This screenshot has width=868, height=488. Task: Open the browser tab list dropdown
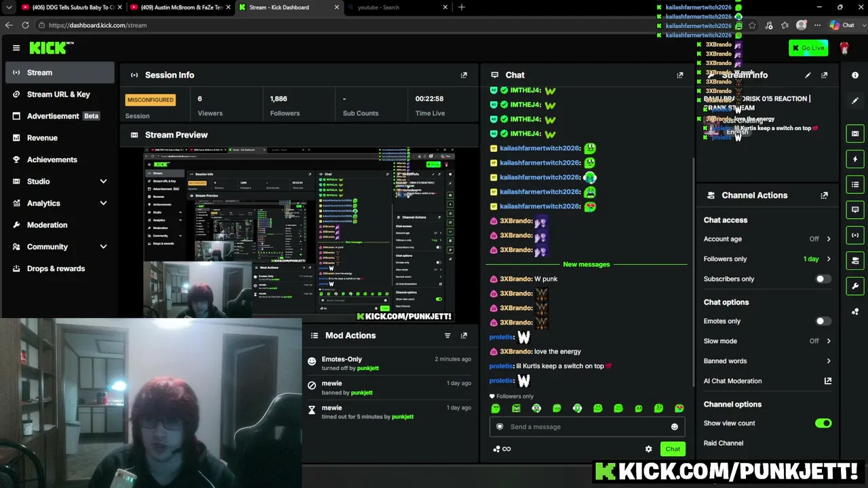point(9,7)
